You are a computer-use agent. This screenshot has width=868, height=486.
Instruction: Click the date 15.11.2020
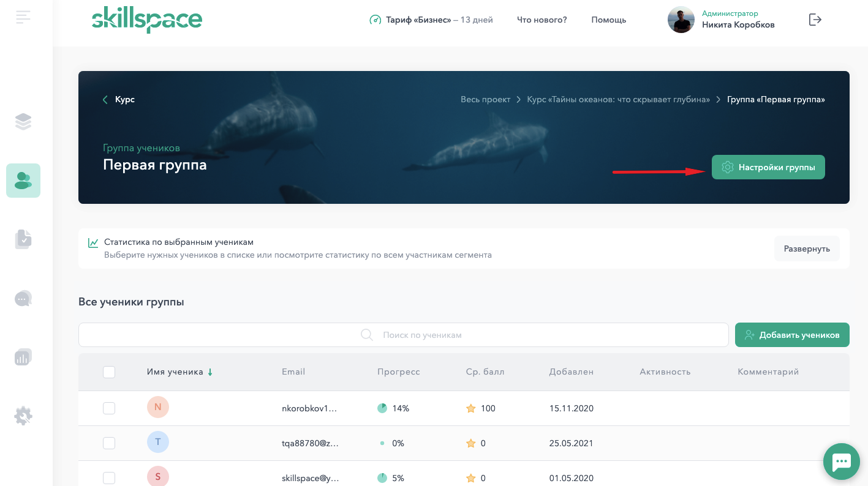click(572, 408)
